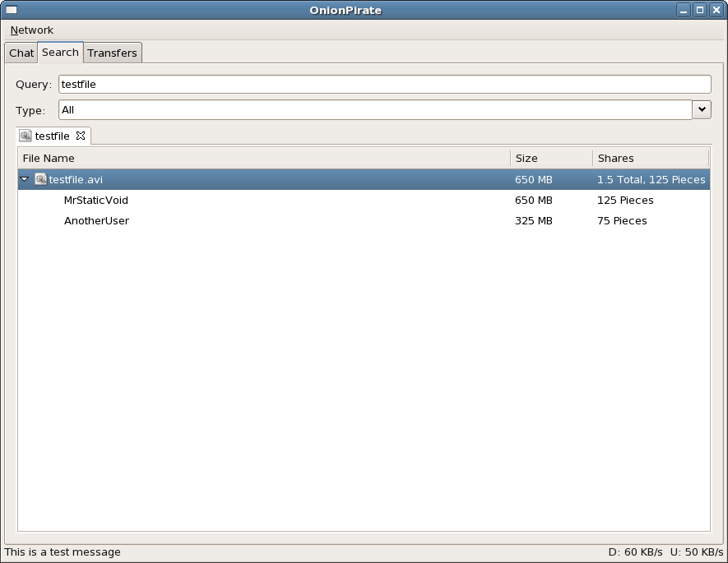The width and height of the screenshot is (728, 563).
Task: Sort by Shares column header
Action: (650, 159)
